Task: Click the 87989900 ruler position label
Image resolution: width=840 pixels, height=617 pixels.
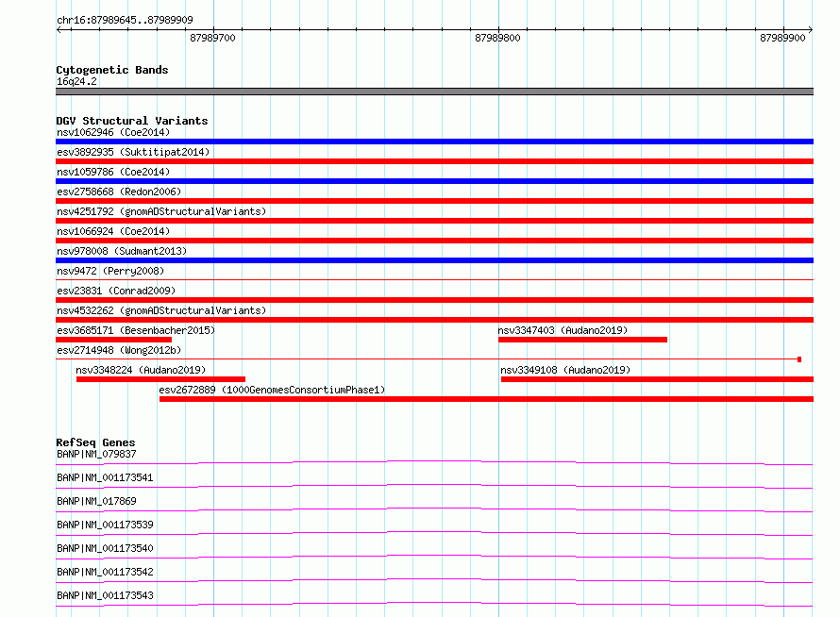Action: (782, 38)
